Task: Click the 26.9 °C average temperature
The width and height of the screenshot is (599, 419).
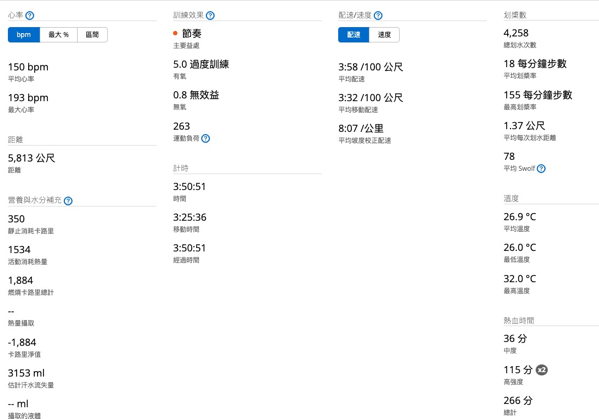Action: point(520,217)
